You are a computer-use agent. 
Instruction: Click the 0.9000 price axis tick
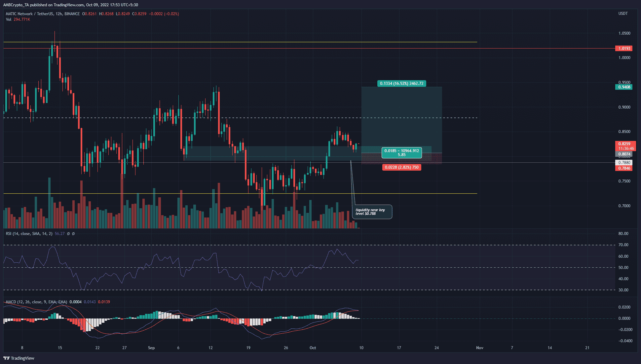click(x=624, y=107)
